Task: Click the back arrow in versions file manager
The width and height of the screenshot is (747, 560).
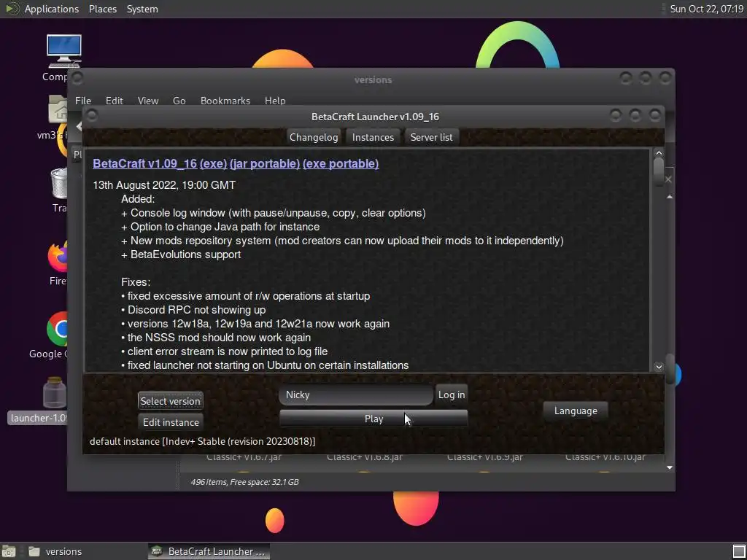Action: click(79, 126)
